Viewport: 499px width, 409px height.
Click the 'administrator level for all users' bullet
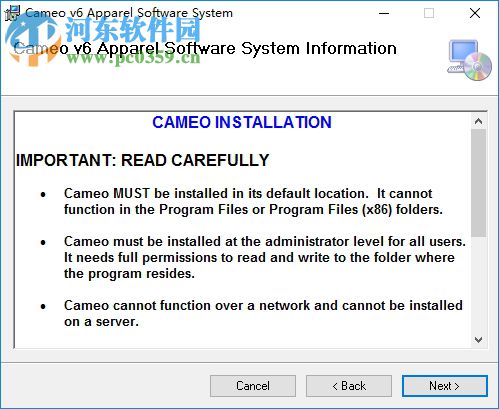[265, 257]
